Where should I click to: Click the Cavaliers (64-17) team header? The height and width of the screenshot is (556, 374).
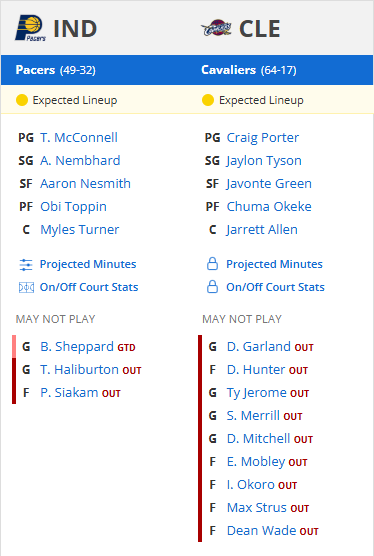[249, 70]
